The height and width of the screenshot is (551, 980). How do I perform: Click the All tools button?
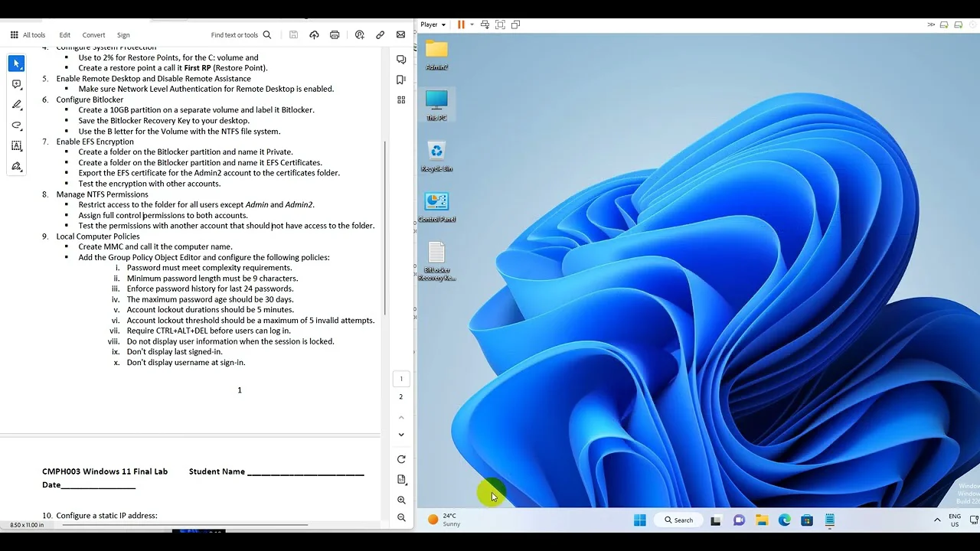coord(28,35)
